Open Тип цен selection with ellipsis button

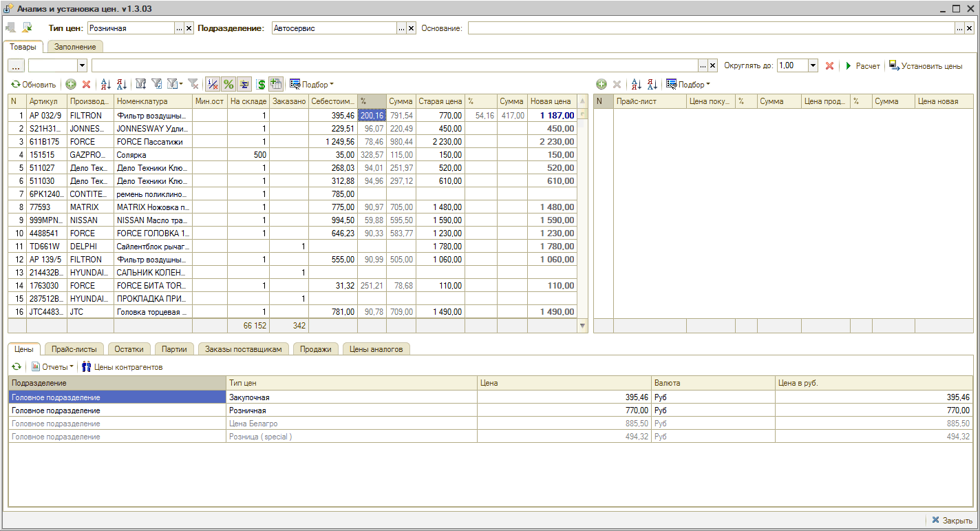pyautogui.click(x=180, y=28)
